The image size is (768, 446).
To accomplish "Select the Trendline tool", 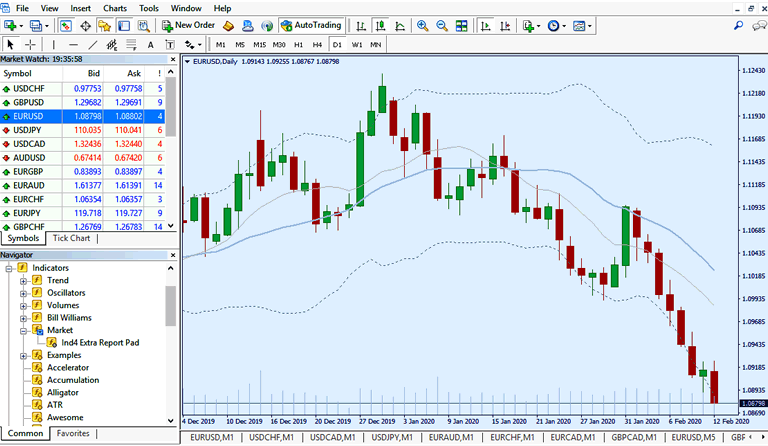I will coord(93,45).
